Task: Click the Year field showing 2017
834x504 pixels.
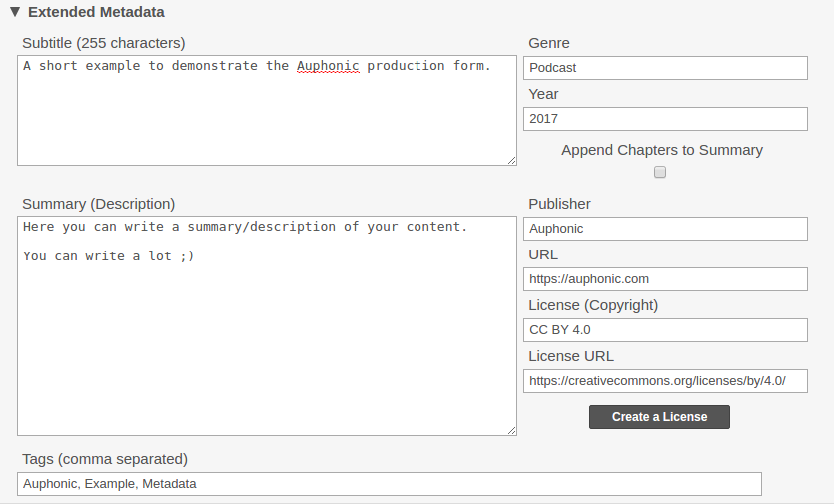Action: [665, 119]
